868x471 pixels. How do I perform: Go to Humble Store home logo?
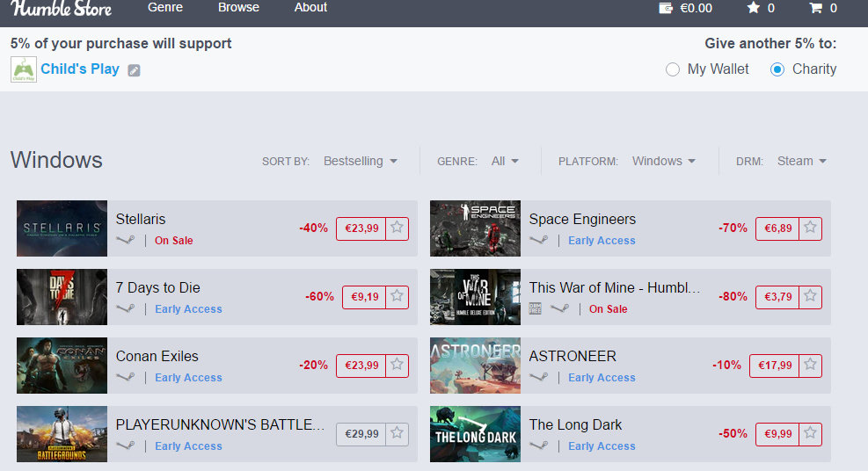tap(61, 8)
